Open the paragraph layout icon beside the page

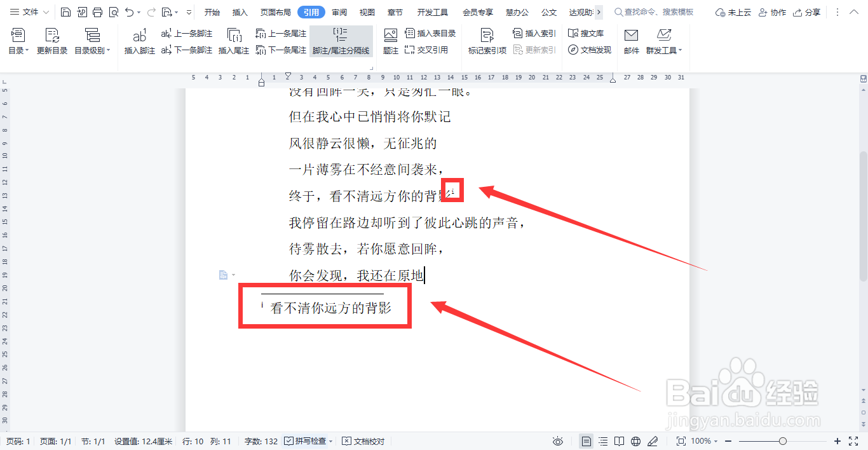223,275
